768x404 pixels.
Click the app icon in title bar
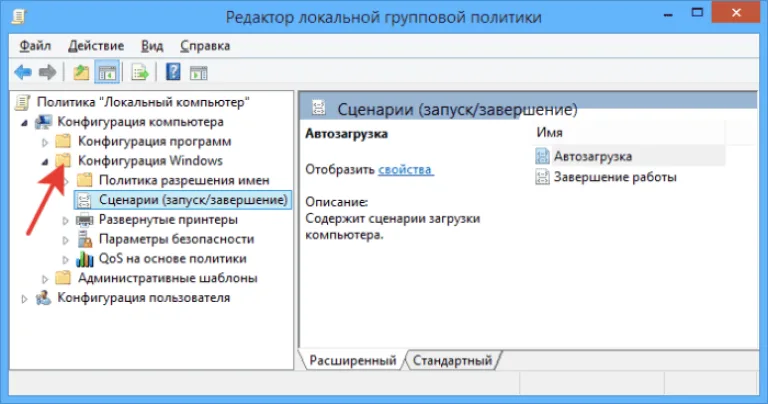[18, 17]
